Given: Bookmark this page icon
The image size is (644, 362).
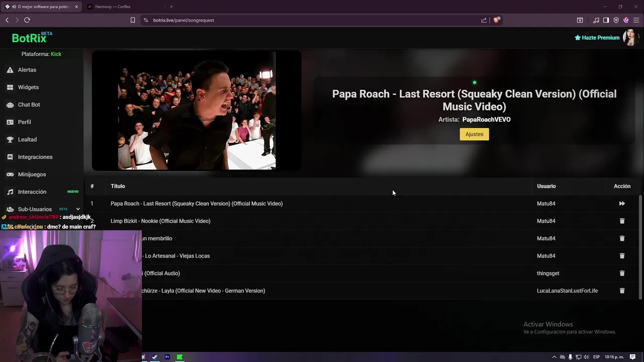Looking at the screenshot, I should [x=133, y=20].
